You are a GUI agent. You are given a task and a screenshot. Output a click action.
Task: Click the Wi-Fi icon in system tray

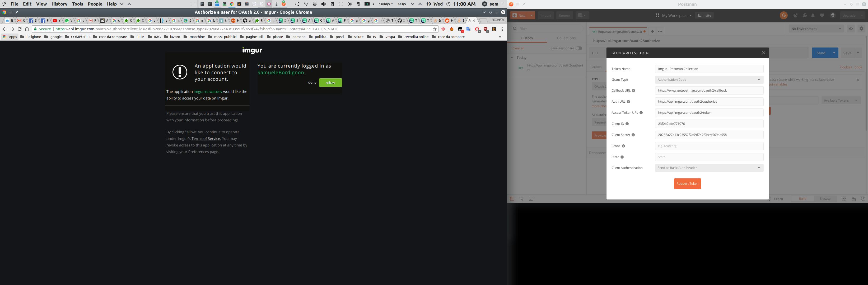pyautogui.click(x=306, y=4)
